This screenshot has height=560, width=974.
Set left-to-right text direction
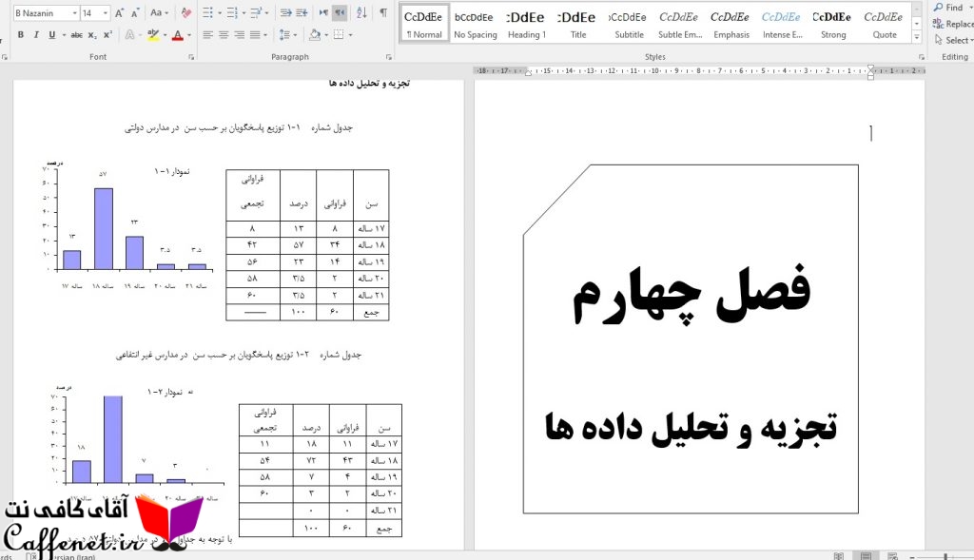323,12
